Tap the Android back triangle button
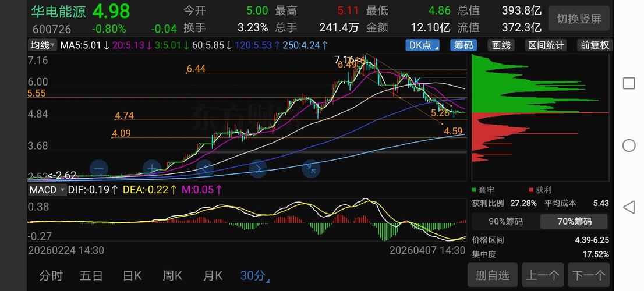Viewport: 644px width, 291px height. point(629,207)
